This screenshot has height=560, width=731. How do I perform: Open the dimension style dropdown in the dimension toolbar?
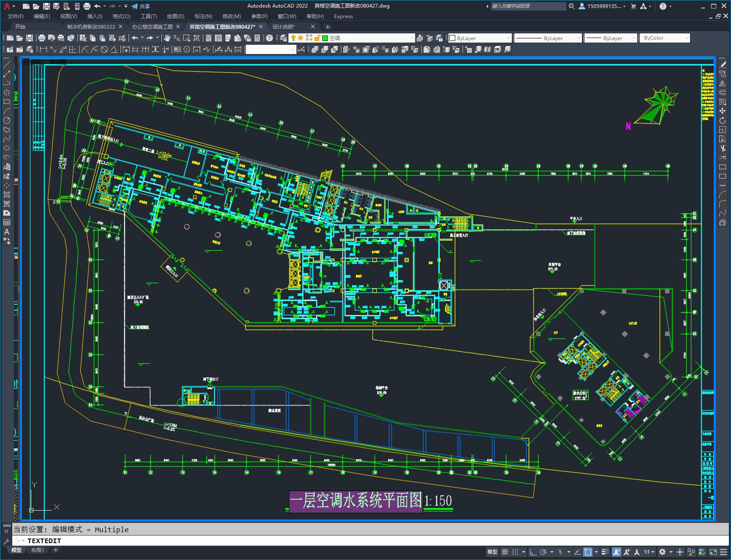pyautogui.click(x=293, y=50)
